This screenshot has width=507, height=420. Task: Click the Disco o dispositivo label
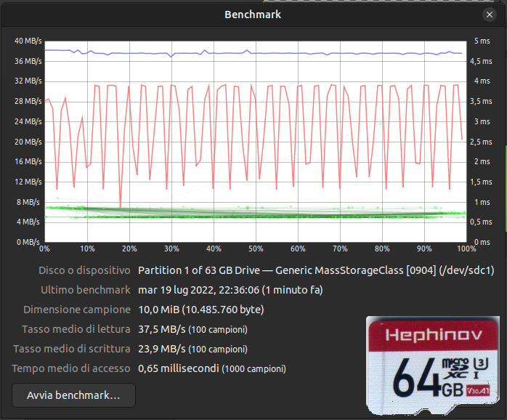(84, 270)
